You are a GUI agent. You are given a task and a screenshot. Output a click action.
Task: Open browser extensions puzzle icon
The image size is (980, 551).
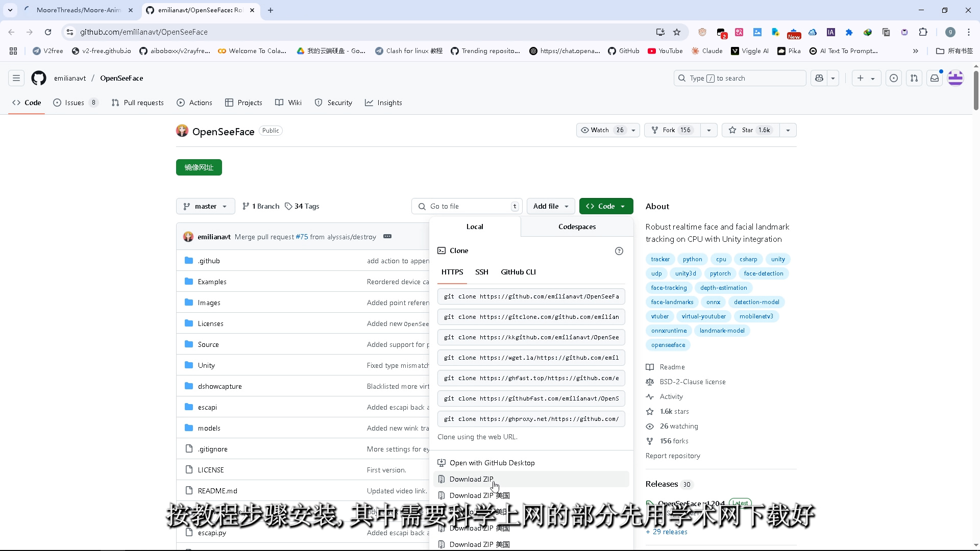point(923,32)
